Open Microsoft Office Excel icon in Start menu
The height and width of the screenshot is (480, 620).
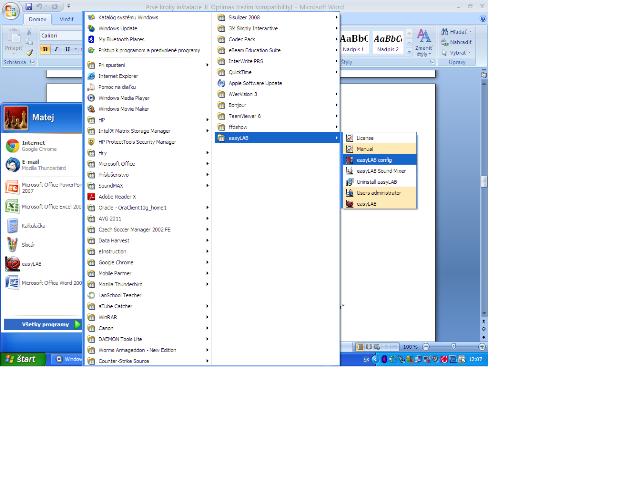[12, 206]
